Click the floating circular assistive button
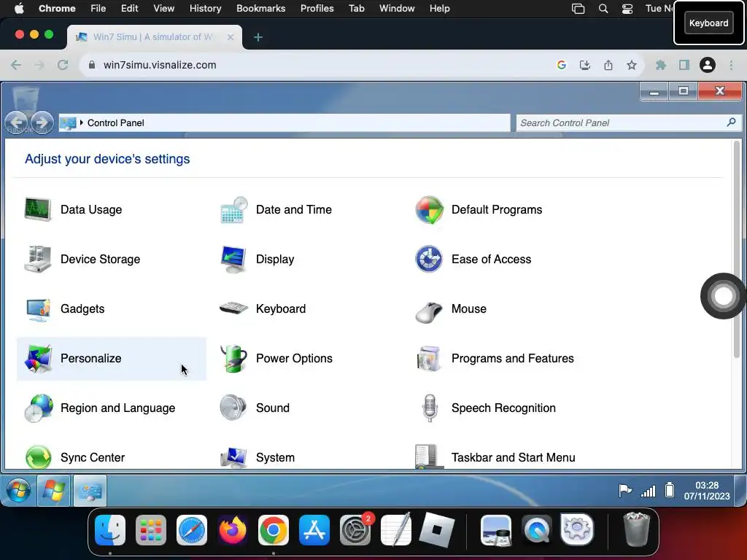The image size is (747, 560). coord(723,296)
